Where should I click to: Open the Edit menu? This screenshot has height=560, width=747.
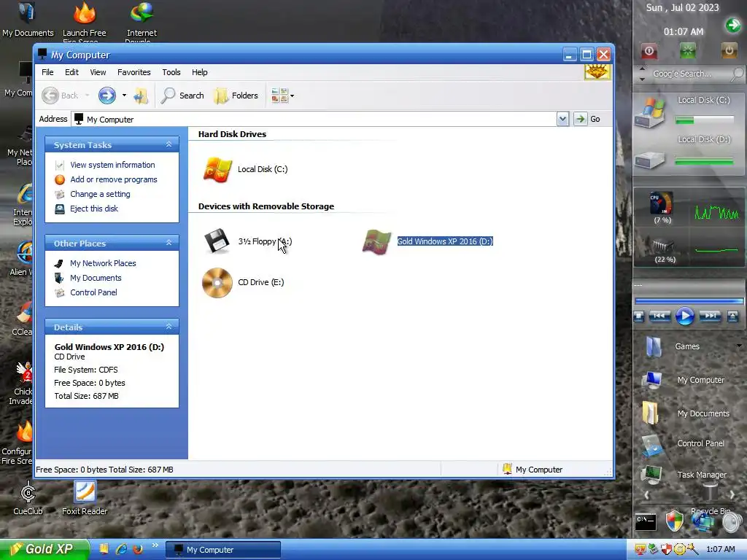[72, 72]
